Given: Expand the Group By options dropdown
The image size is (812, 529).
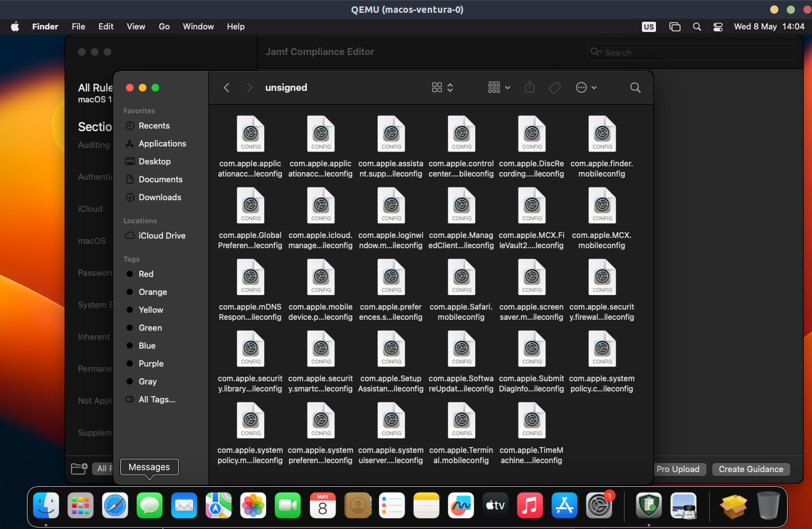Looking at the screenshot, I should coord(499,88).
